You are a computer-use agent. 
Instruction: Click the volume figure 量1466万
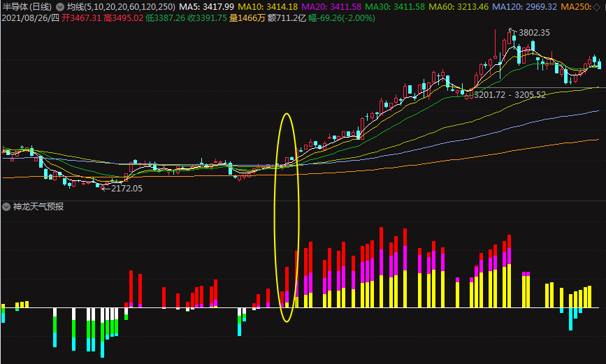247,18
